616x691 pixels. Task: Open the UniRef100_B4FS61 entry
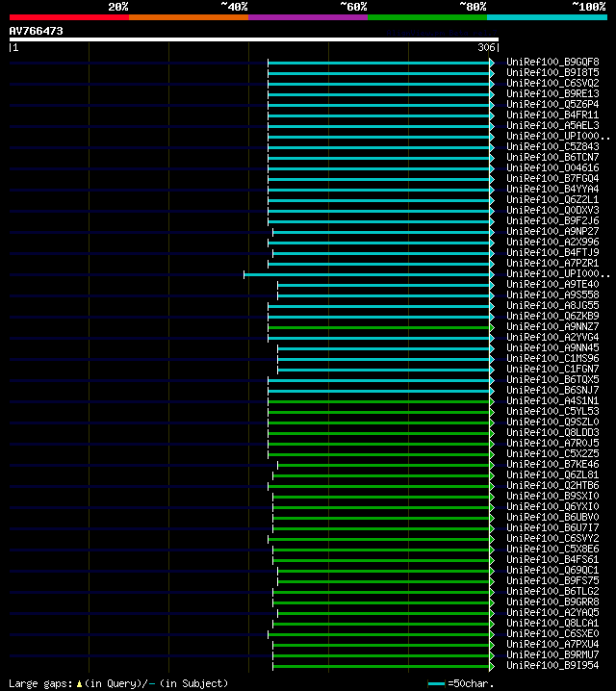pos(552,559)
